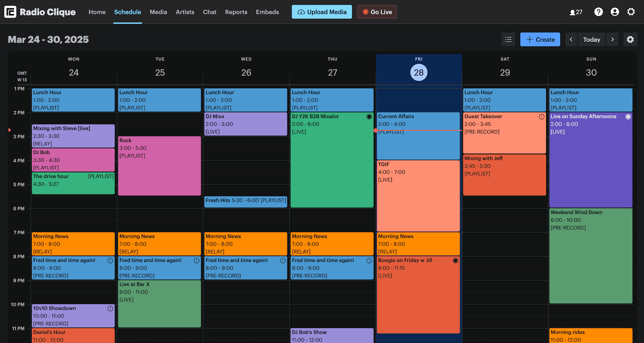The width and height of the screenshot is (644, 343).
Task: Create a new schedule entry
Action: [540, 39]
